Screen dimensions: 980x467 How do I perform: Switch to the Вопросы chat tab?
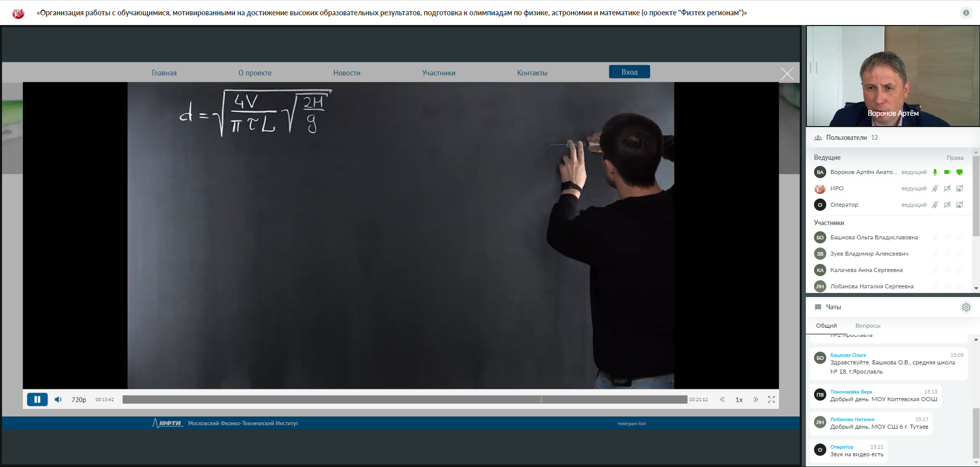click(868, 326)
